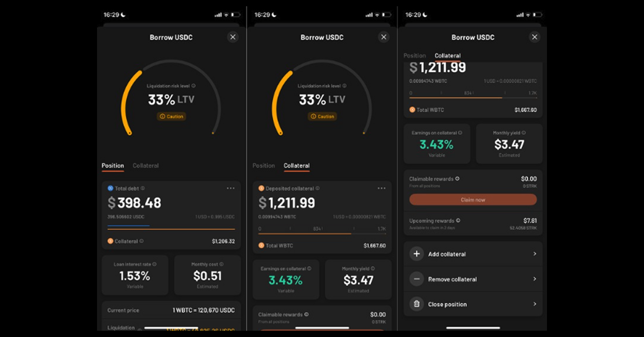Tap the 33% LTV gauge in middle screen
This screenshot has height=337, width=644.
(322, 98)
